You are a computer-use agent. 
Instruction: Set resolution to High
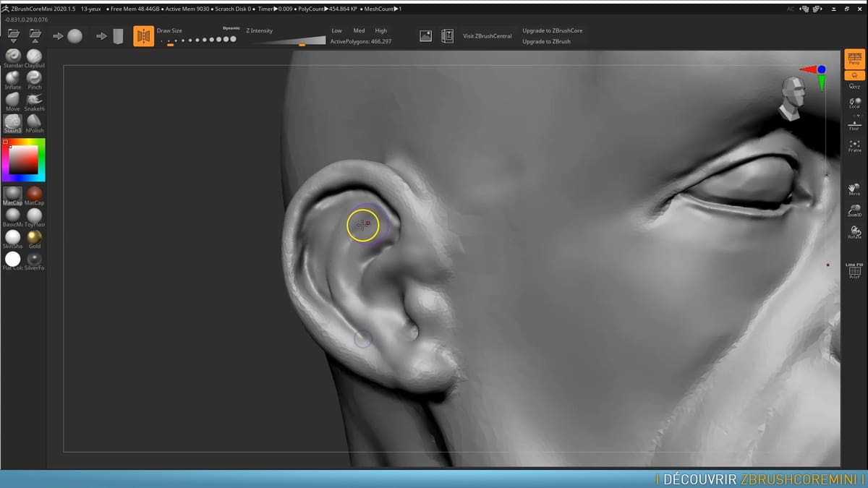[x=381, y=31]
